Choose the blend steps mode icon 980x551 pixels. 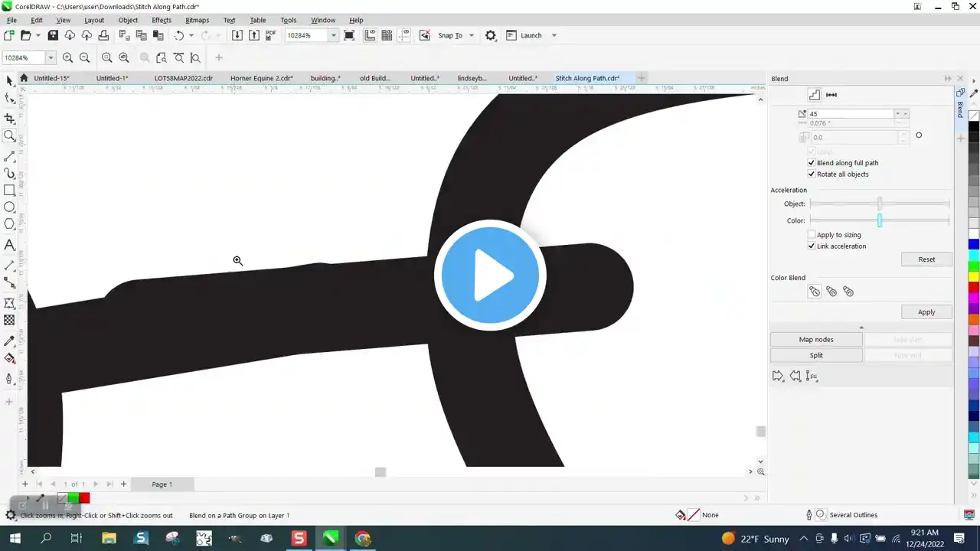click(x=814, y=95)
